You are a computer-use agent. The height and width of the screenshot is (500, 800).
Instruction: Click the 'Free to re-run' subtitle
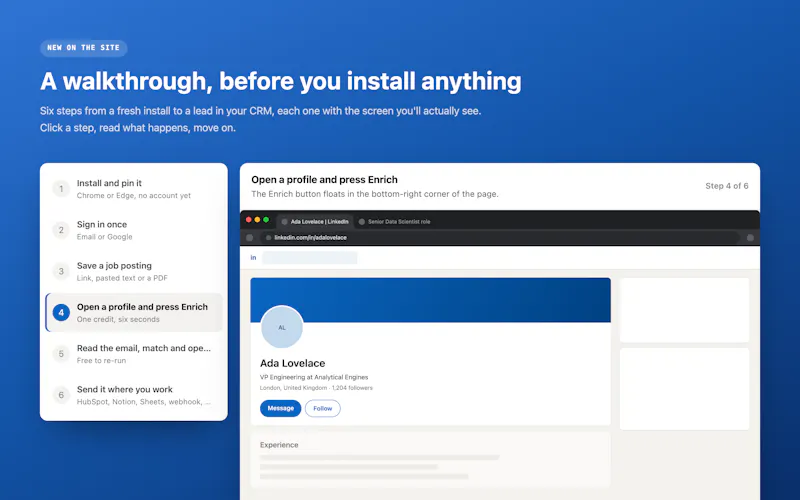pos(101,361)
